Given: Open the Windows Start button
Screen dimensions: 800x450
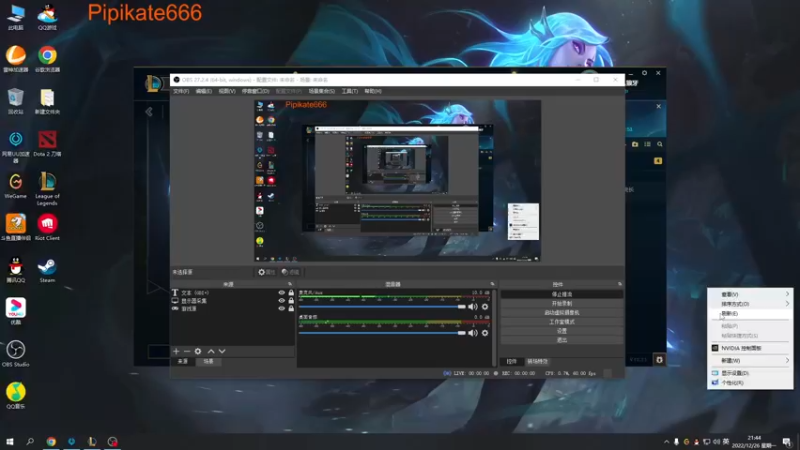Looking at the screenshot, I should point(10,441).
